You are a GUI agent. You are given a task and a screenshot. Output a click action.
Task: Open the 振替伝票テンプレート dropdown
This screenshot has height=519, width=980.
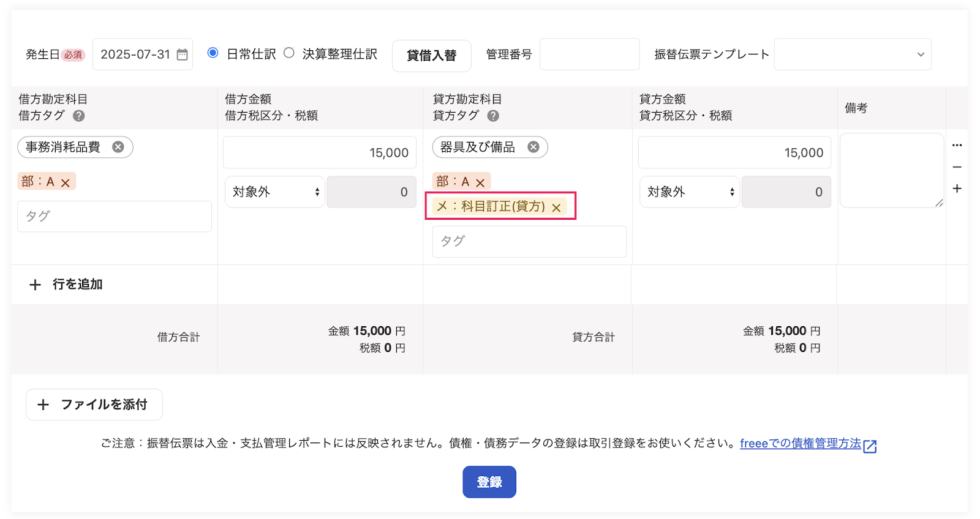(853, 54)
